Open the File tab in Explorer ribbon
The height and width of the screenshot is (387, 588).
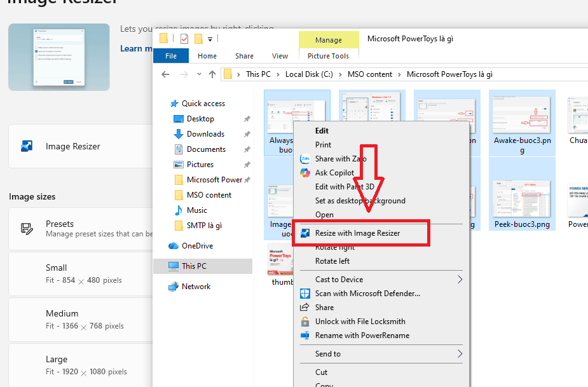click(x=171, y=56)
